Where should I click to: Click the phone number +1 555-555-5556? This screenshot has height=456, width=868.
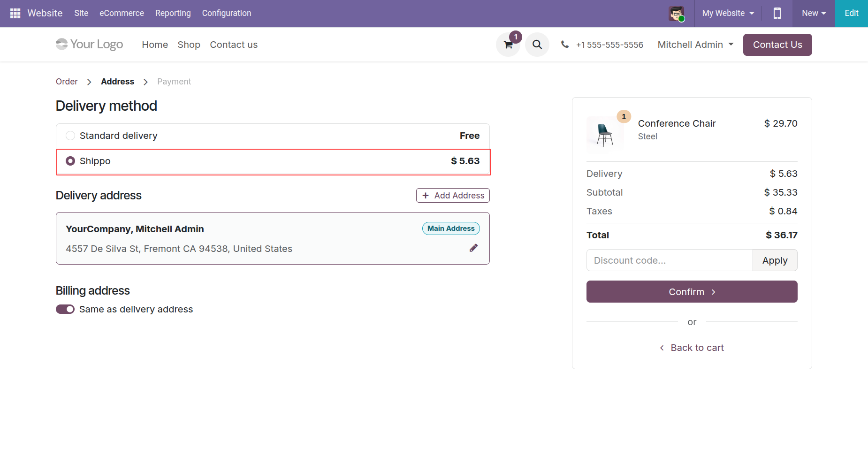(x=609, y=45)
